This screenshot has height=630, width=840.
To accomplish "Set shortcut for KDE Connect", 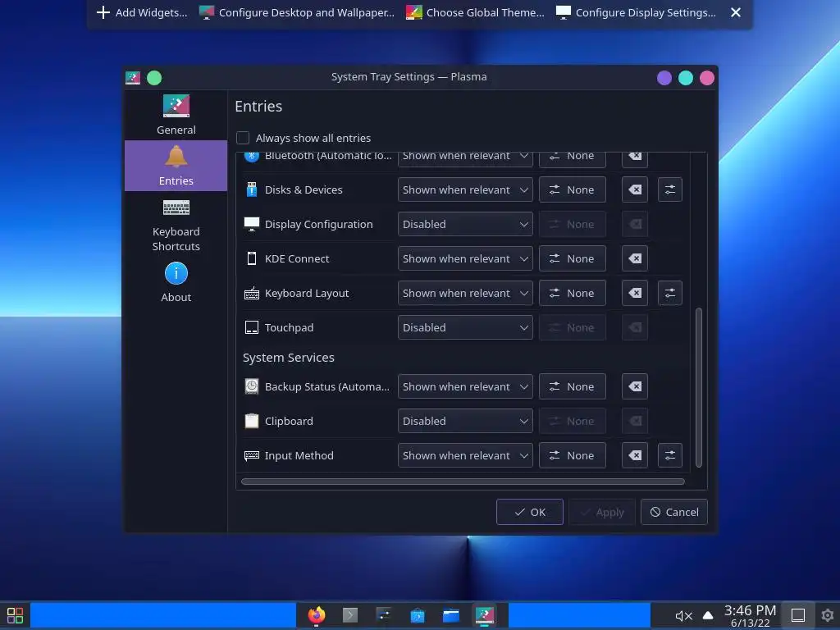I will (572, 258).
